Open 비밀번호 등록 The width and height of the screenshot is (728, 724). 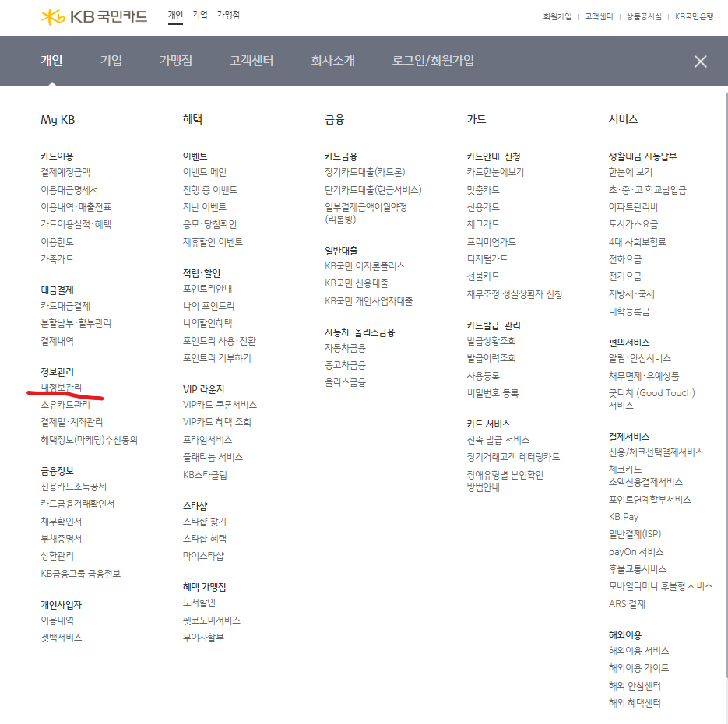tap(493, 393)
